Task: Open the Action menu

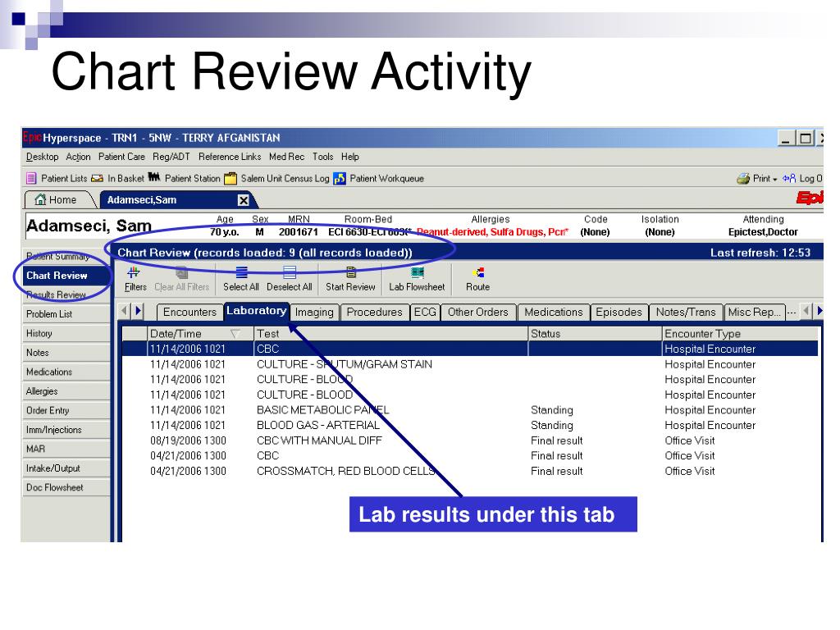Action: coord(78,157)
